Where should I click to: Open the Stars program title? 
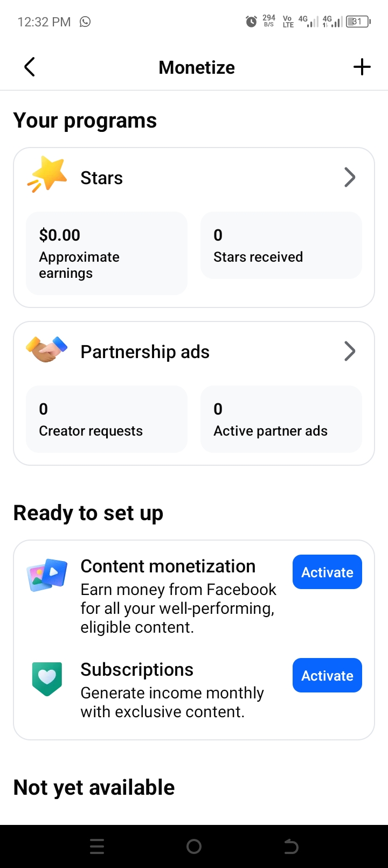101,178
